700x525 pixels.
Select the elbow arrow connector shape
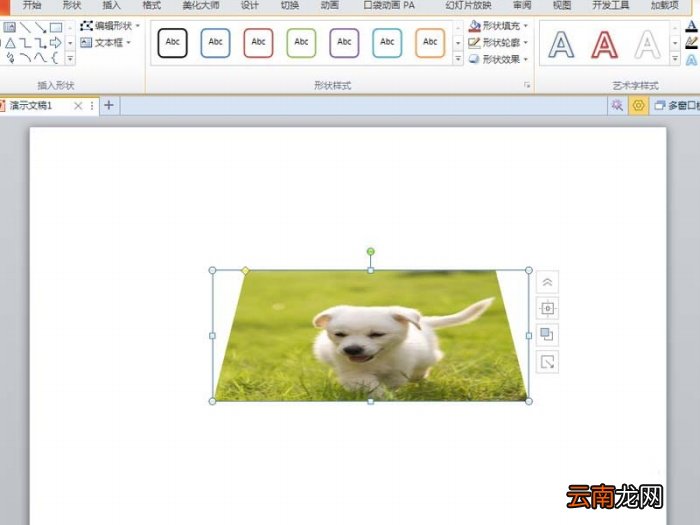click(41, 43)
